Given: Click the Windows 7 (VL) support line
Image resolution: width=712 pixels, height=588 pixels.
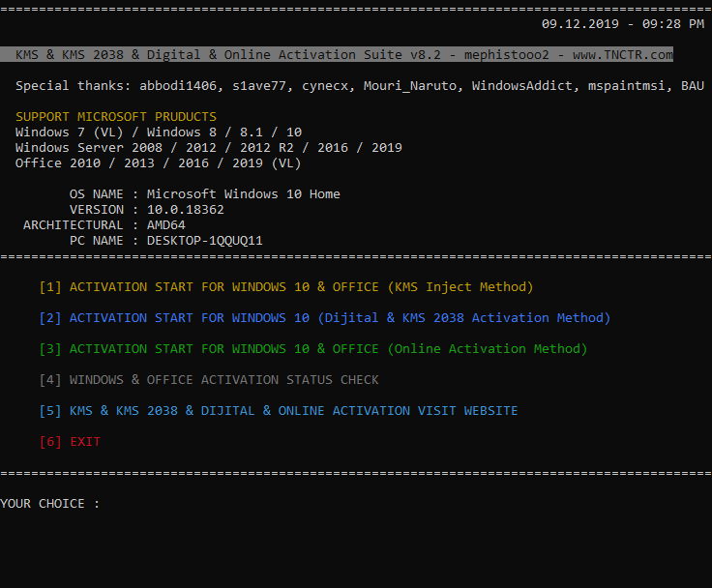Looking at the screenshot, I should (159, 132).
